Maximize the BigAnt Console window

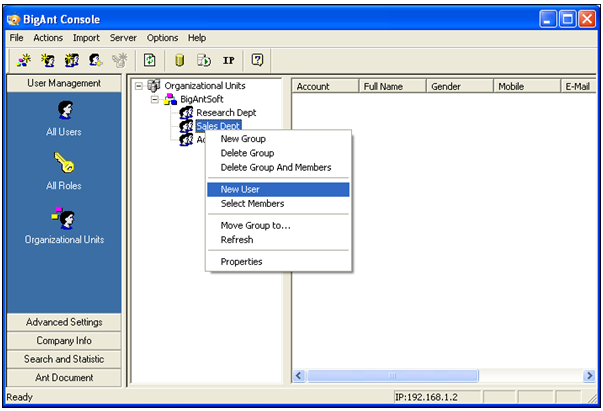[568, 19]
